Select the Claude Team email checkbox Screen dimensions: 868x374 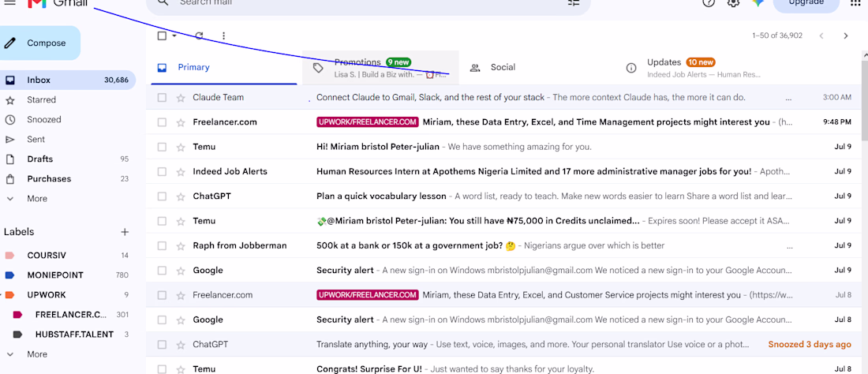[162, 98]
